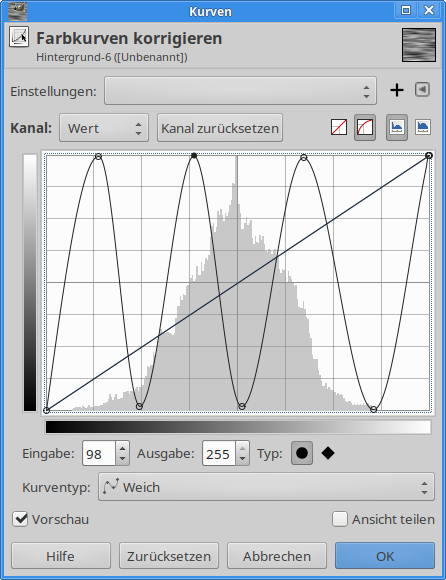Screen dimensions: 446x580
Task: Switch histogram to logarithmic scale icon
Action: [423, 128]
